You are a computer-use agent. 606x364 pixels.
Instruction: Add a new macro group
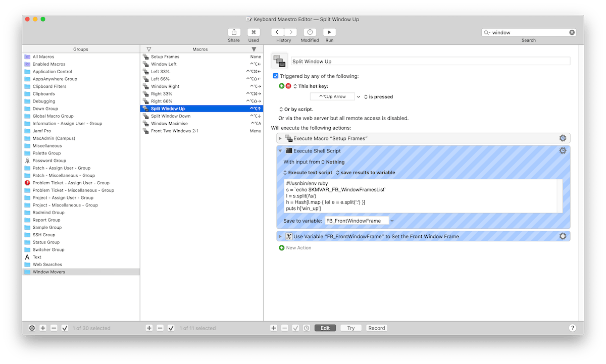click(43, 328)
